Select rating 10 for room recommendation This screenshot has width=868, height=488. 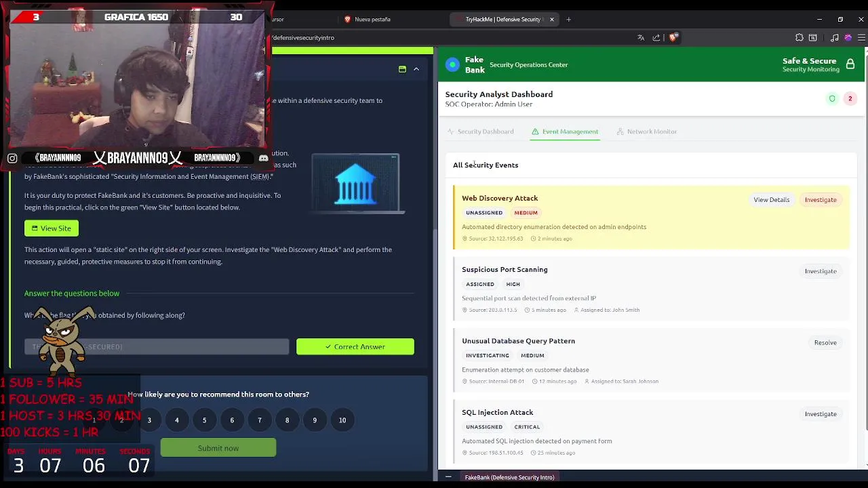click(342, 420)
